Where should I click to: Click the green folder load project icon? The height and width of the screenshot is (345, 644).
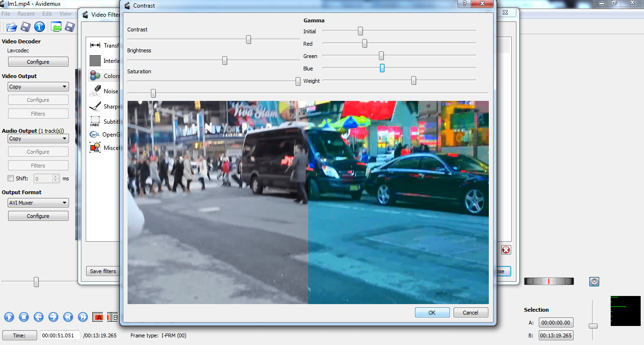click(57, 27)
